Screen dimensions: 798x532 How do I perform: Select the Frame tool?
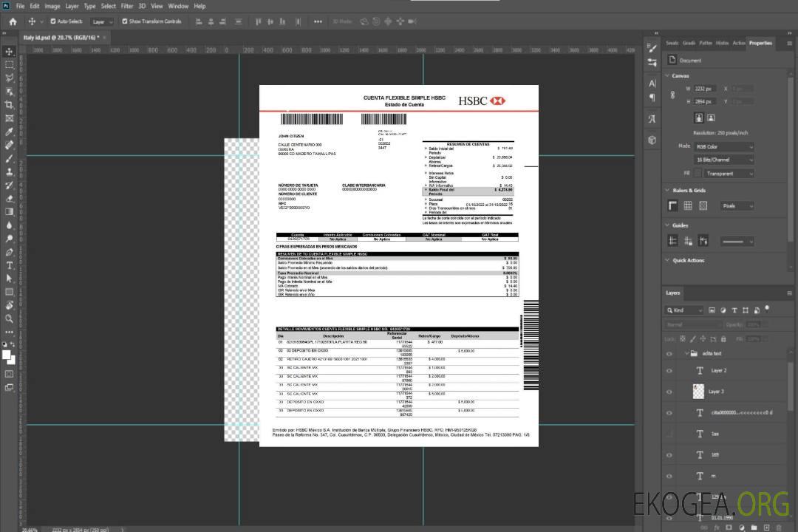coord(9,118)
